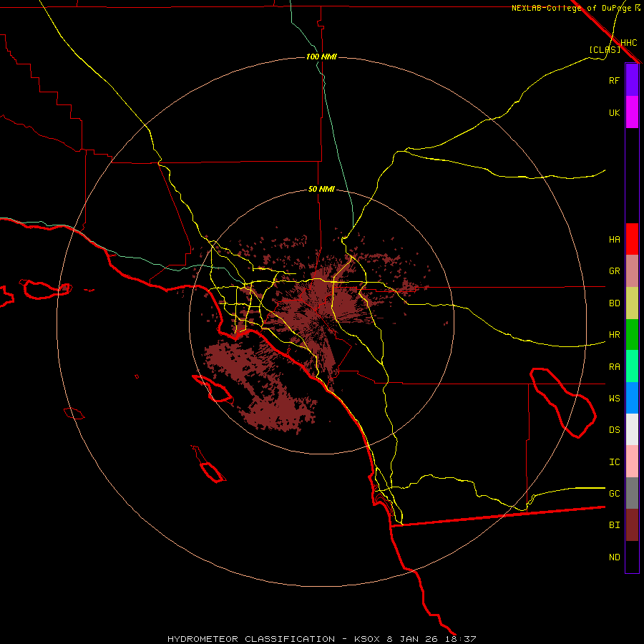644x644 pixels.
Task: Click the '100 NMI' range ring label
Action: pyautogui.click(x=321, y=57)
